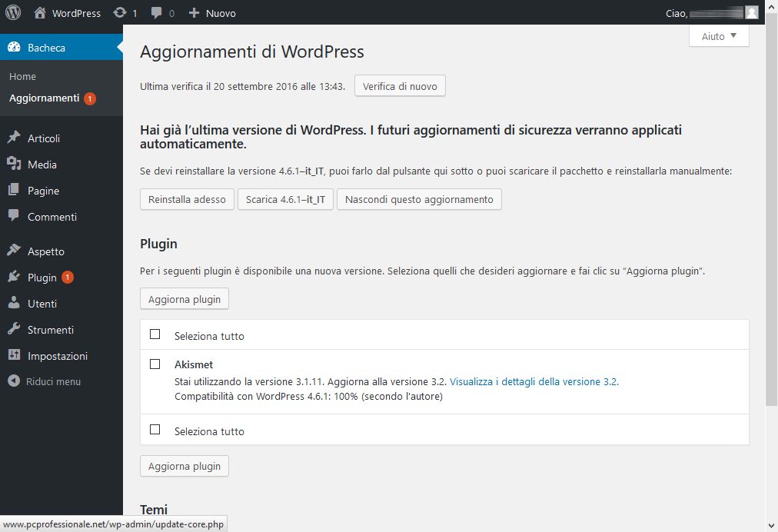The image size is (778, 532).
Task: Open Visualizza i dettagli della versione 3.2 link
Action: tap(534, 381)
